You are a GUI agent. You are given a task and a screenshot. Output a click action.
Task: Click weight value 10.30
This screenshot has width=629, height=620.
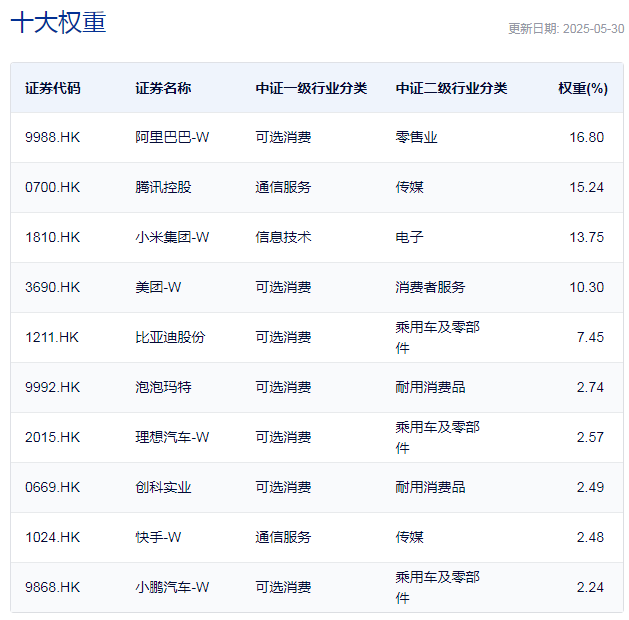point(586,287)
